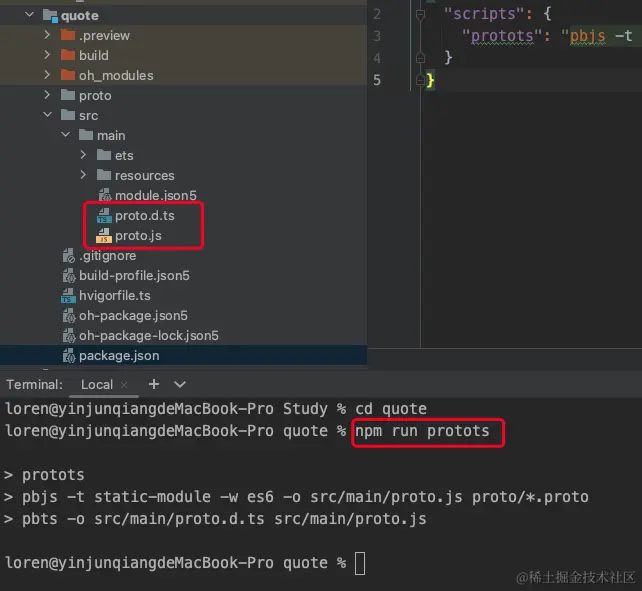This screenshot has height=591, width=642.
Task: Toggle the fold marker at line 4
Action: [x=420, y=58]
